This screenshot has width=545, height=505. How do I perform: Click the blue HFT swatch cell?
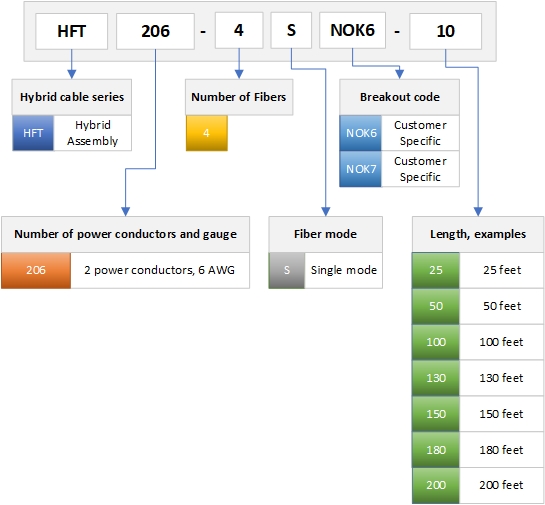click(33, 133)
